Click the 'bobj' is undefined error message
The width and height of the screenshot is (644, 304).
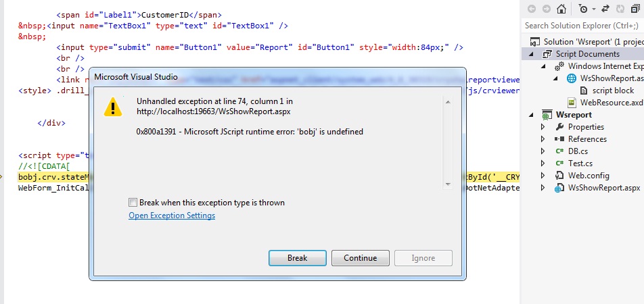pos(250,132)
